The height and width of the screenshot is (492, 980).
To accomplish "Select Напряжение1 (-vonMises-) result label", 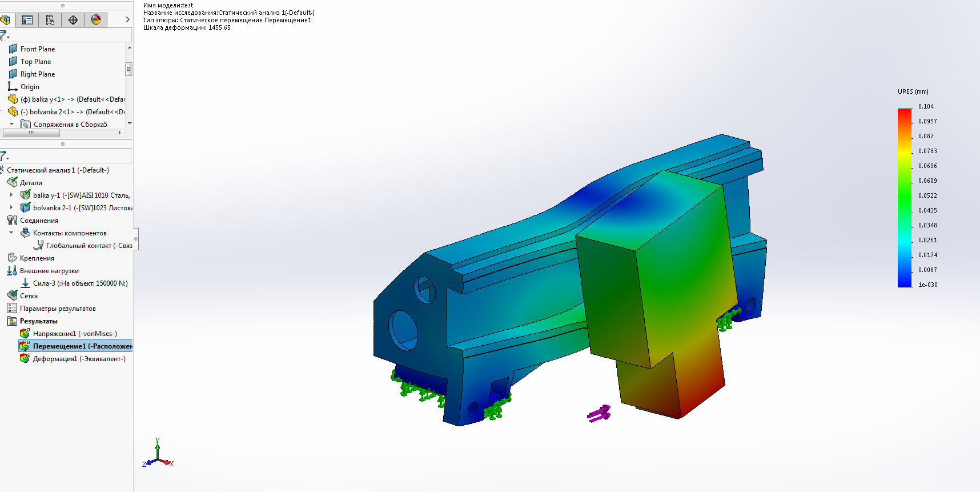I will pyautogui.click(x=75, y=334).
